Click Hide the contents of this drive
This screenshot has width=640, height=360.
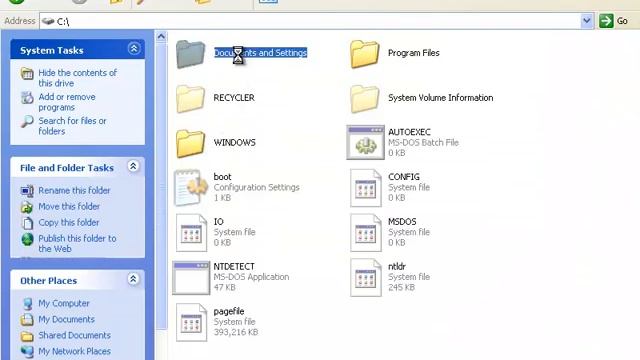pos(78,78)
